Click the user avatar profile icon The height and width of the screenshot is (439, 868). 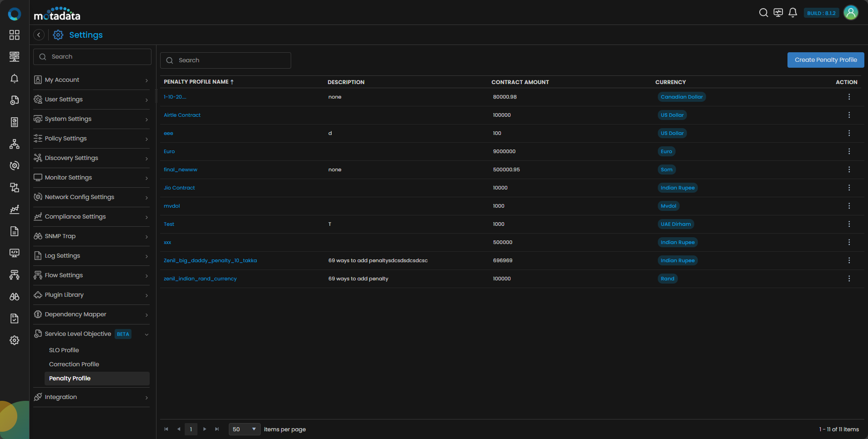click(850, 13)
